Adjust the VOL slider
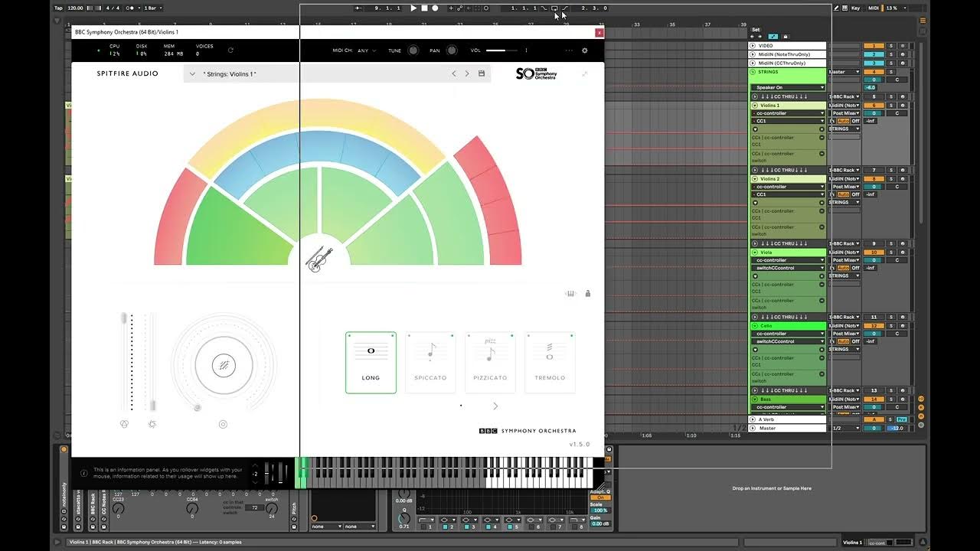The width and height of the screenshot is (980, 551). pos(501,51)
